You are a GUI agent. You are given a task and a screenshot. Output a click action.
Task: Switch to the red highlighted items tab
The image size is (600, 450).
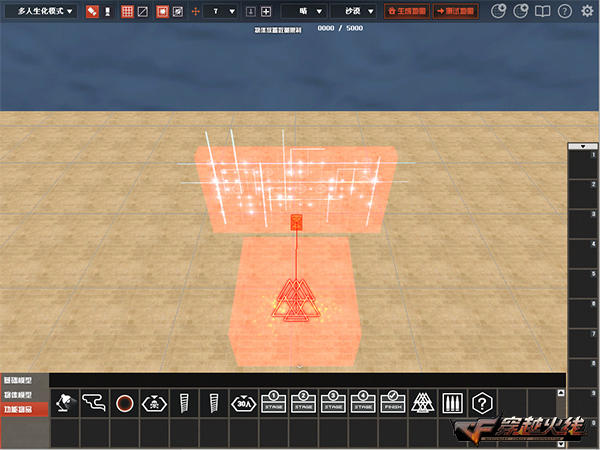coord(24,409)
